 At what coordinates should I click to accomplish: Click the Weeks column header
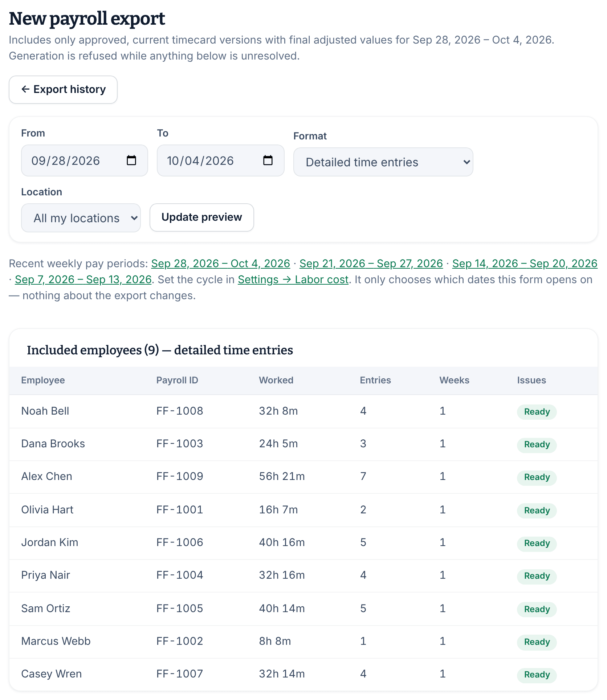pos(455,380)
